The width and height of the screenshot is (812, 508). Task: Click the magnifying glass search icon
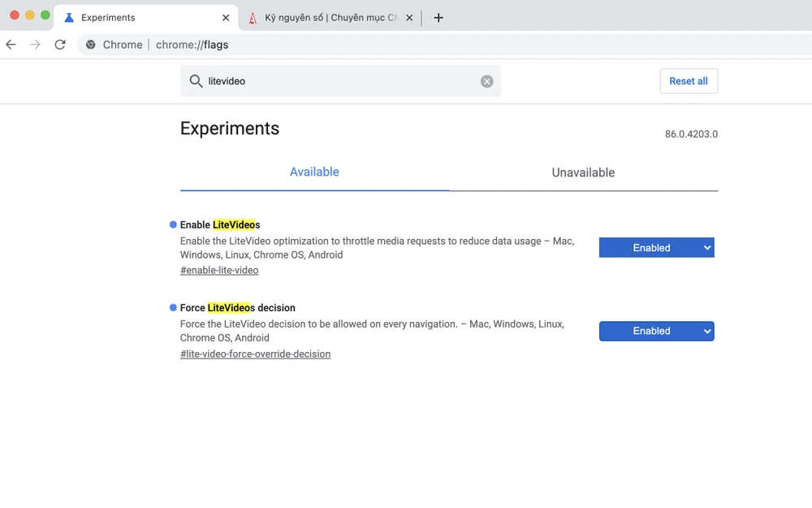click(196, 80)
